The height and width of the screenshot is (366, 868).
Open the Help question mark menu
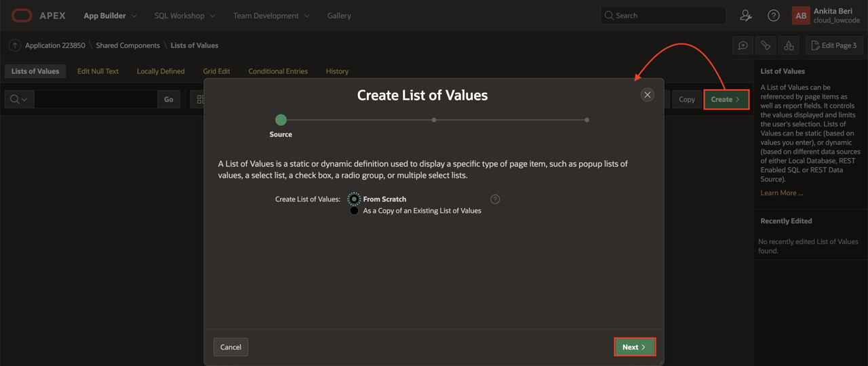(773, 16)
